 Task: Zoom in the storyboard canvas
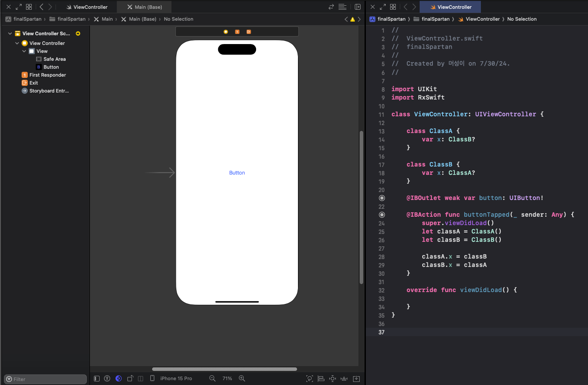(x=242, y=378)
